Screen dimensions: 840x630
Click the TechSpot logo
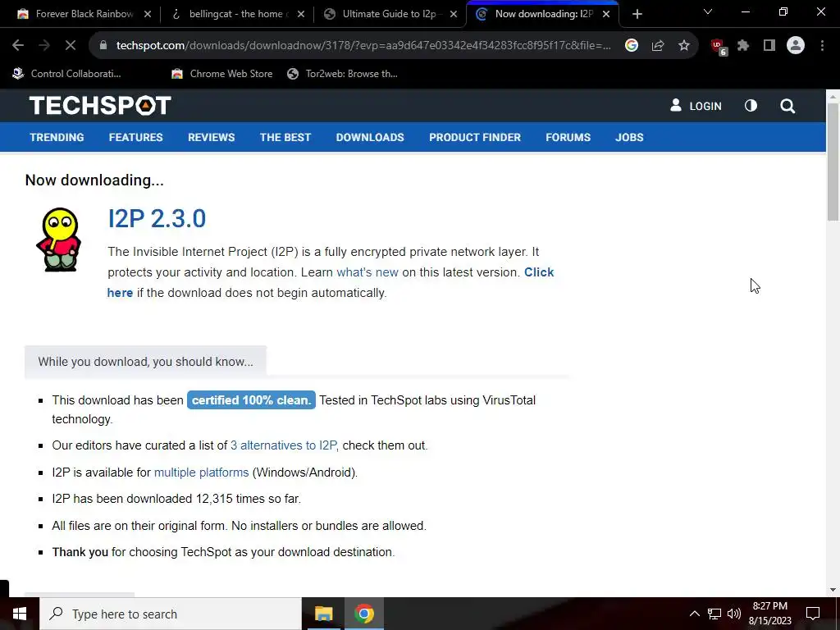point(100,106)
